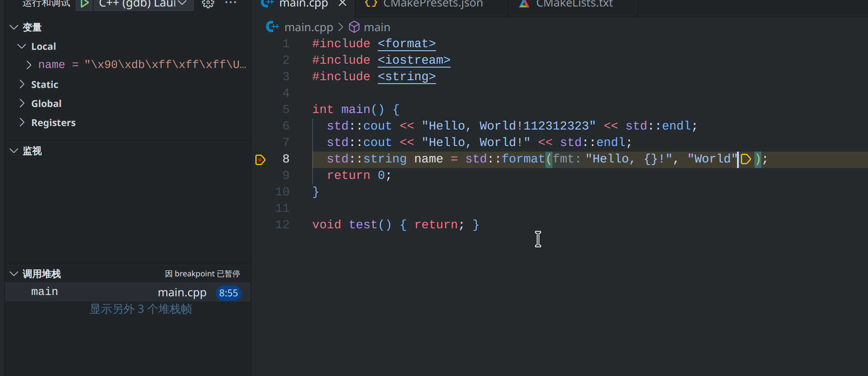The image size is (868, 376).
Task: Select the main frame in call stack
Action: click(44, 292)
